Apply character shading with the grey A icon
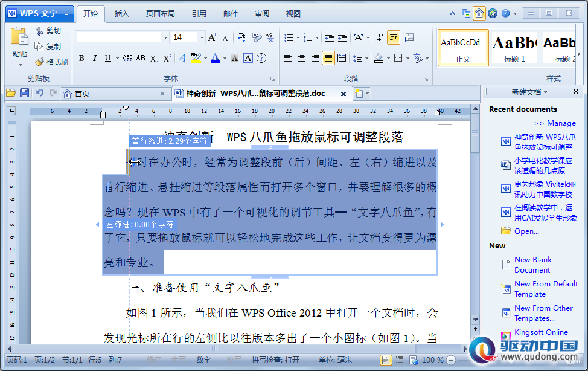The image size is (588, 371). pyautogui.click(x=235, y=58)
